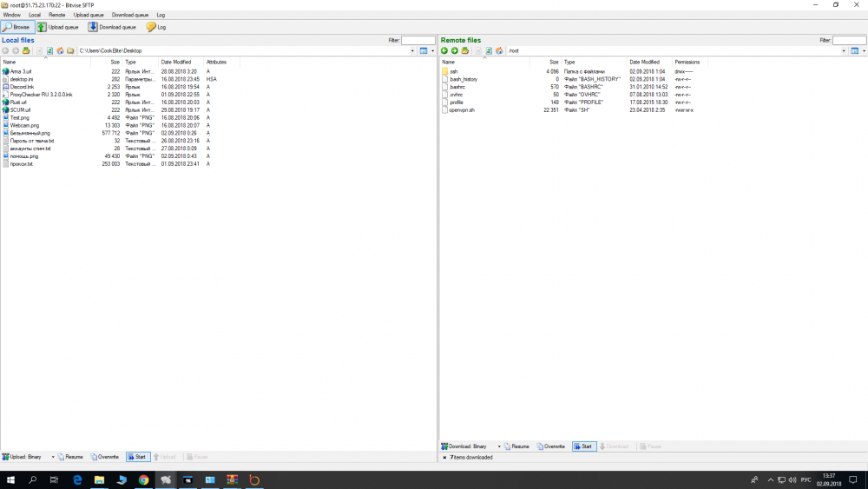Viewport: 868px width, 489px height.
Task: Toggle Resume option for uploads
Action: point(70,457)
